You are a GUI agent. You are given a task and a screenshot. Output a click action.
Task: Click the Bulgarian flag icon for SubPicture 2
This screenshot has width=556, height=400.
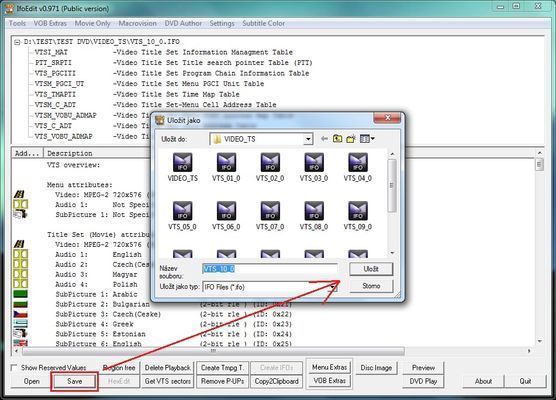[x=21, y=304]
